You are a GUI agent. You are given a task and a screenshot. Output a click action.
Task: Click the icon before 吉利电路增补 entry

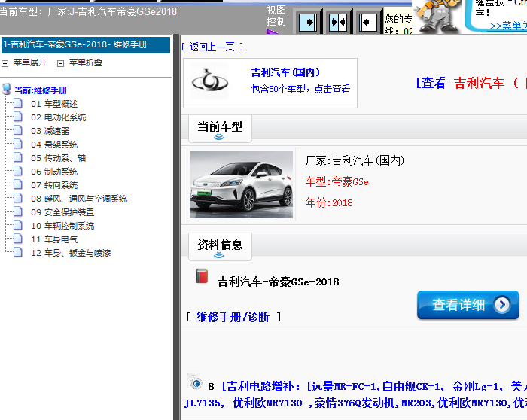[194, 382]
